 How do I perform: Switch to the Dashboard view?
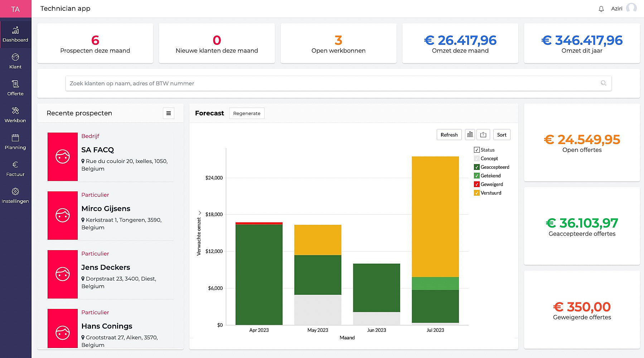coord(15,34)
